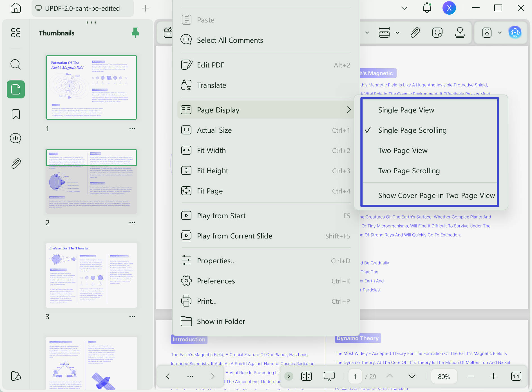Open Properties... entry
Image resolution: width=532 pixels, height=392 pixels.
coord(266,261)
